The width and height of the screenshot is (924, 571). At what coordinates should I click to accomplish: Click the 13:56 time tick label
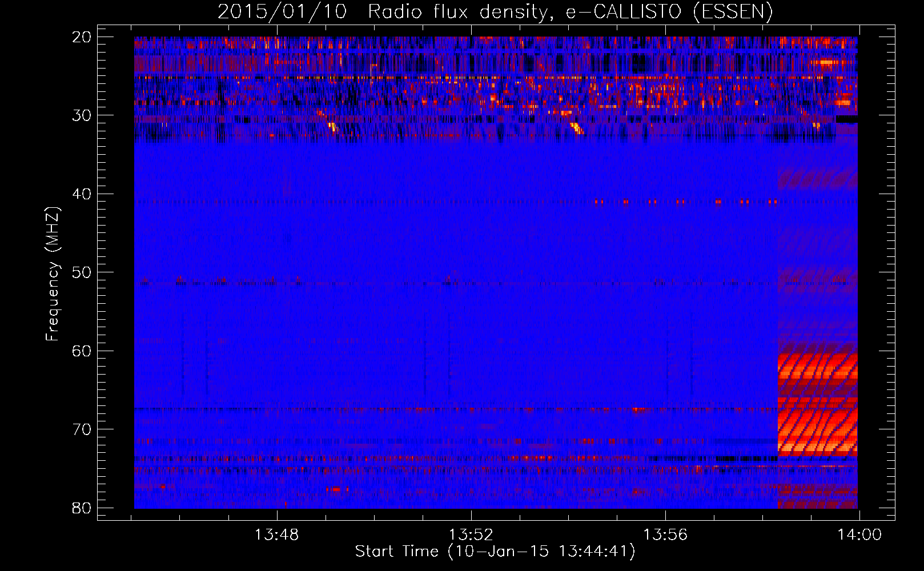[665, 535]
